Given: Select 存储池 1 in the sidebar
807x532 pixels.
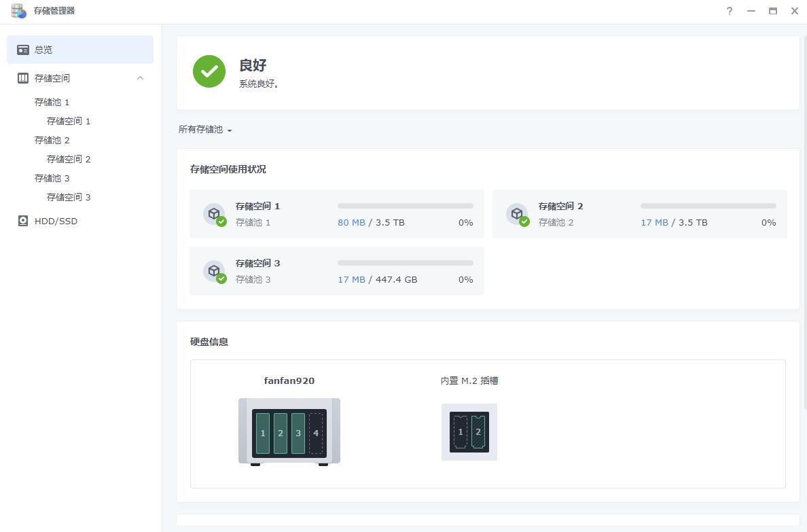Looking at the screenshot, I should point(52,102).
